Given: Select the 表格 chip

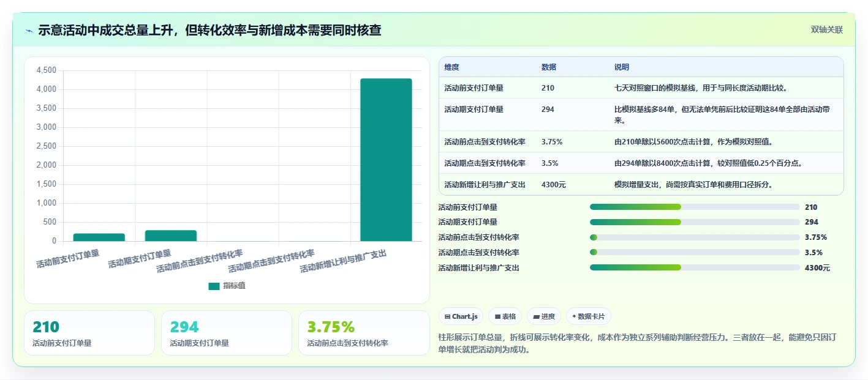Looking at the screenshot, I should (x=505, y=316).
